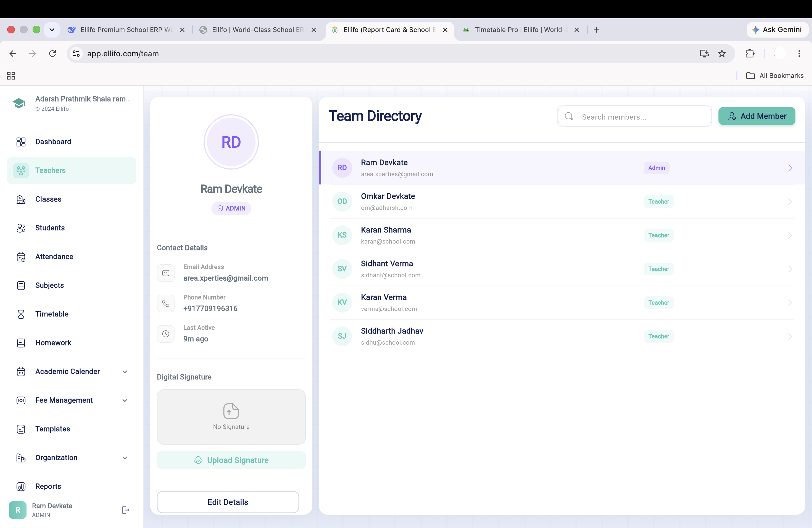Image resolution: width=812 pixels, height=528 pixels.
Task: Open the Dashboard sidebar item
Action: 71,142
